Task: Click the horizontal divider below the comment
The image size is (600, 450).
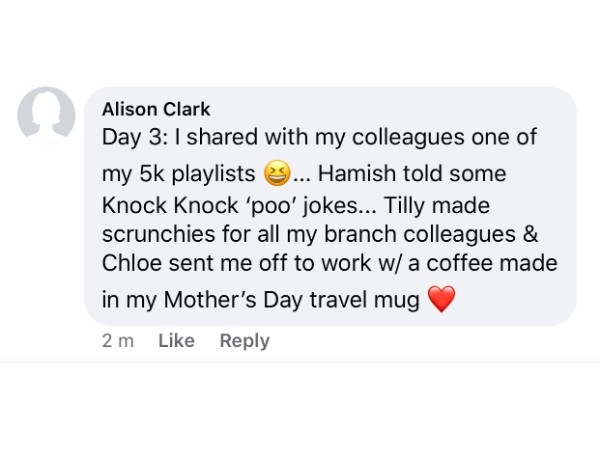Action: 300,362
